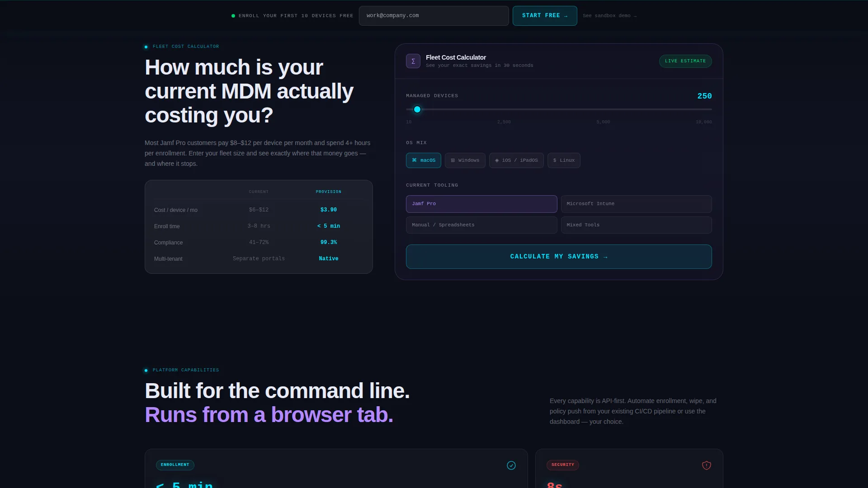Toggle the macOS chip in OS Mix
Image resolution: width=868 pixels, height=488 pixels.
424,160
